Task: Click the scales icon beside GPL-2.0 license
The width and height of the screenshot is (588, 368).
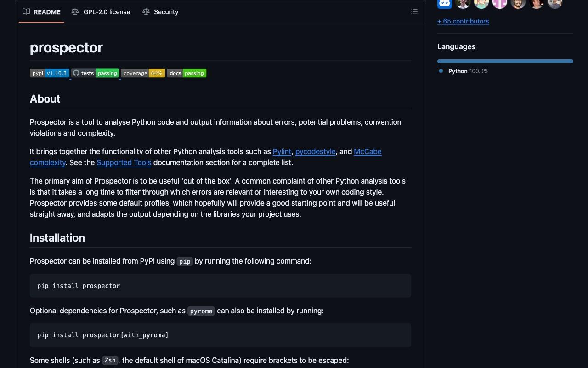Action: (75, 12)
